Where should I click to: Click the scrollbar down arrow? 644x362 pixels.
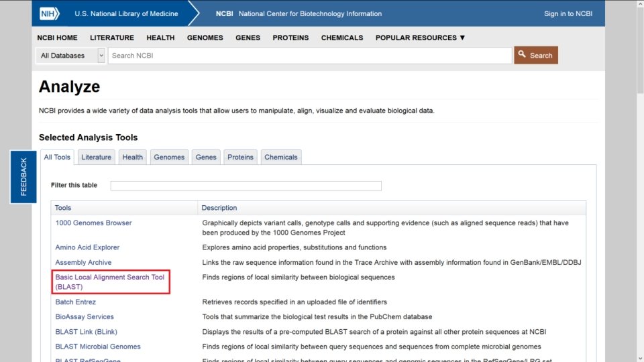click(x=640, y=358)
